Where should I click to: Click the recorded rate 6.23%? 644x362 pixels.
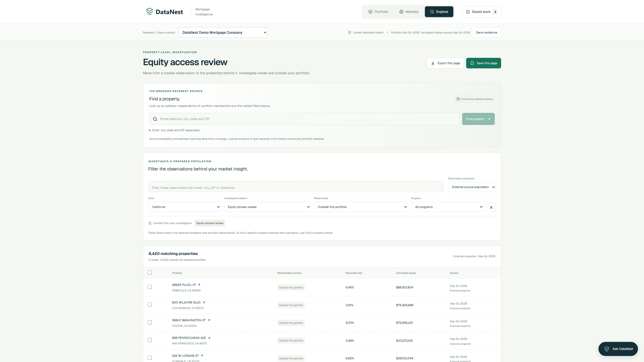350,323
